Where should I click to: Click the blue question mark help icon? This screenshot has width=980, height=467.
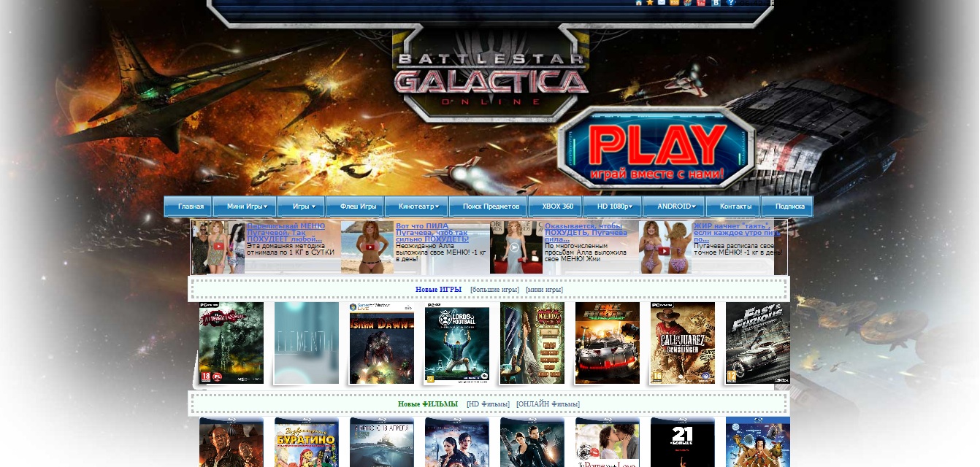tap(730, 3)
